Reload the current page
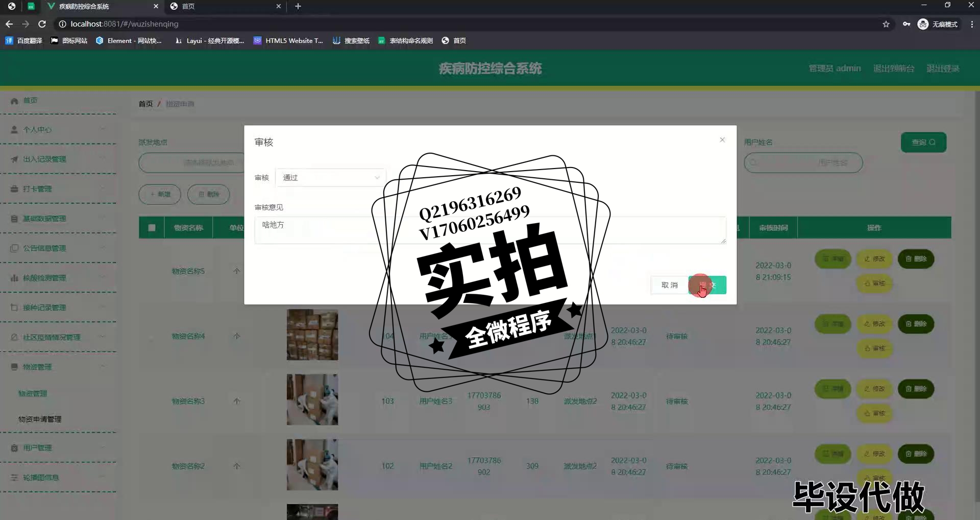This screenshot has height=520, width=980. (42, 24)
